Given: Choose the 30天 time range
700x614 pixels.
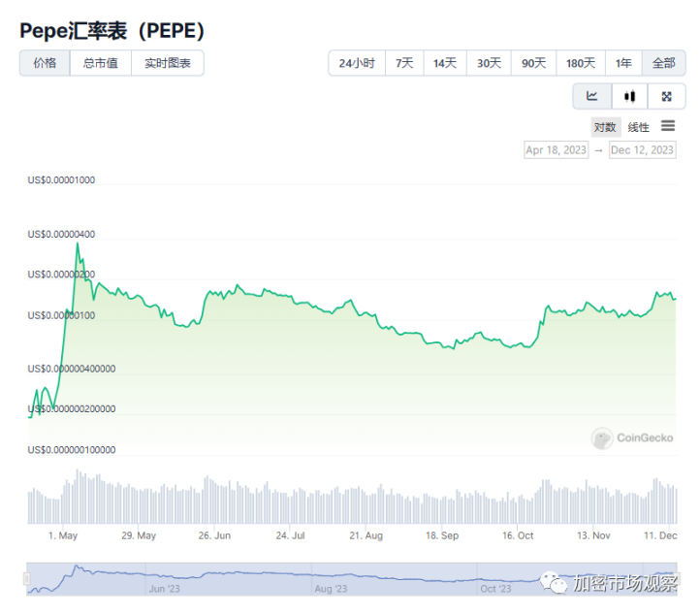Looking at the screenshot, I should [x=489, y=63].
